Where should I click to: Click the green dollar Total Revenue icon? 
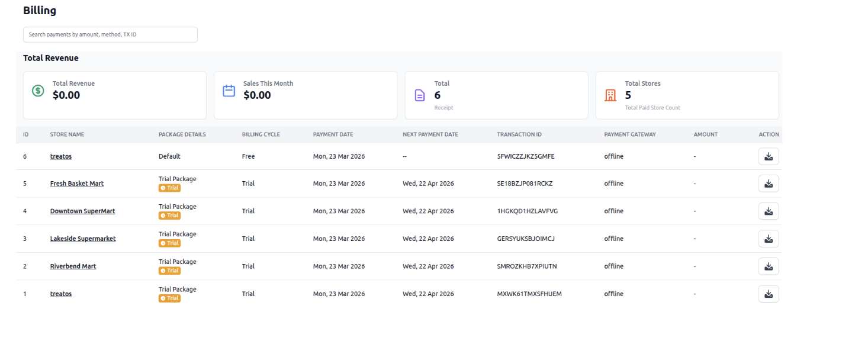coord(38,91)
